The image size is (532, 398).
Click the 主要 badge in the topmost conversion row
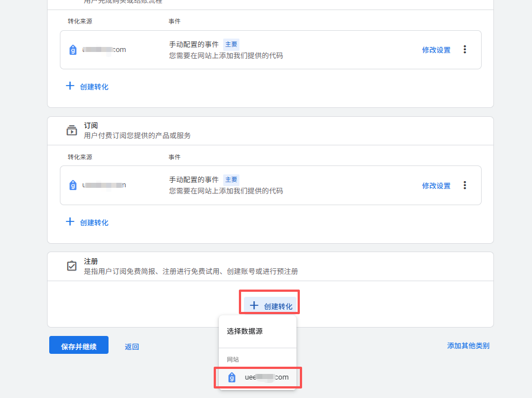pyautogui.click(x=231, y=44)
